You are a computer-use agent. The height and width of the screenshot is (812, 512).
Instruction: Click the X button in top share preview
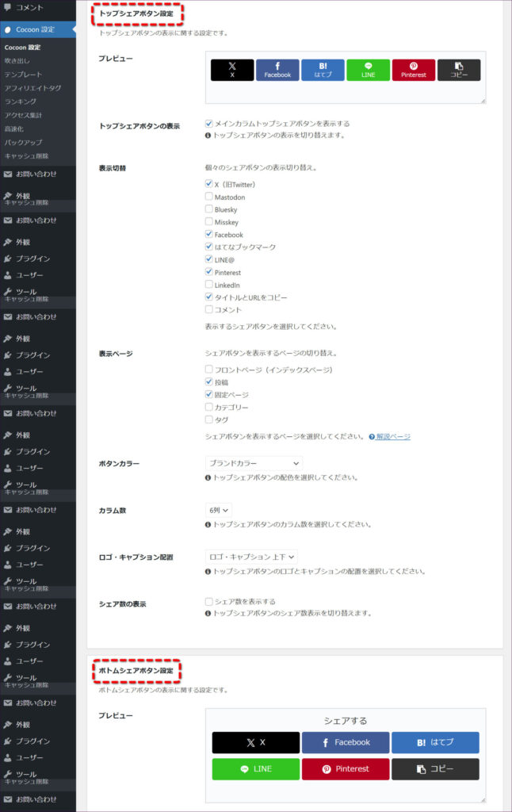(x=232, y=70)
